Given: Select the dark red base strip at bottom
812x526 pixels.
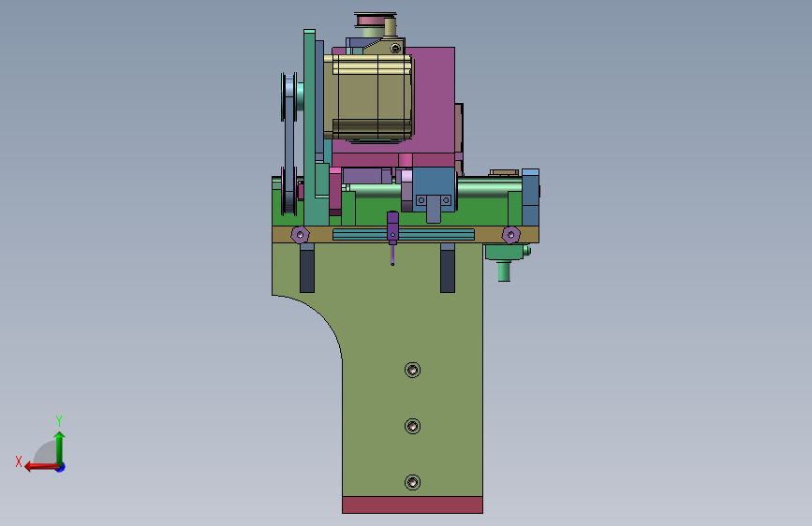Looking at the screenshot, I should point(412,504).
